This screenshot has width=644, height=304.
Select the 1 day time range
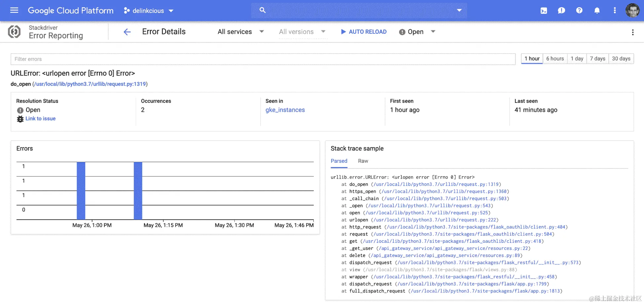click(577, 59)
